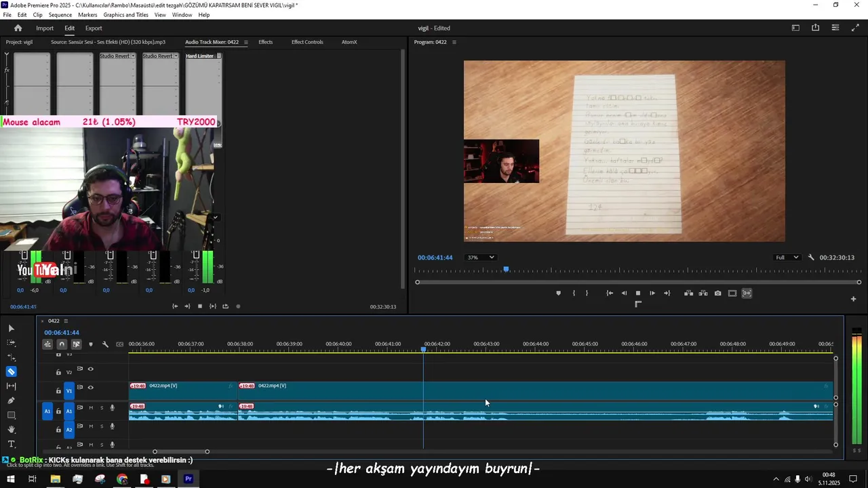Stop playback in Program monitor
Viewport: 868px width, 488px height.
637,293
